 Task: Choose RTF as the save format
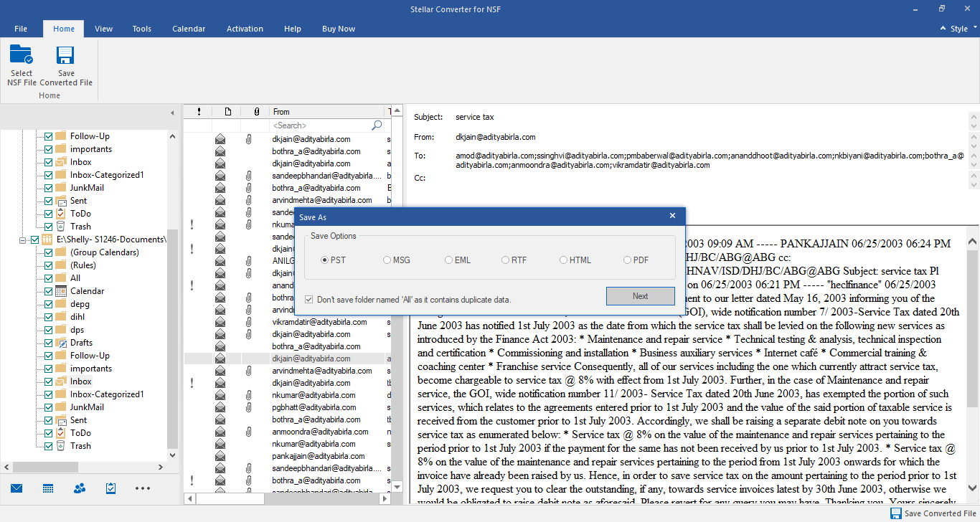pyautogui.click(x=514, y=260)
